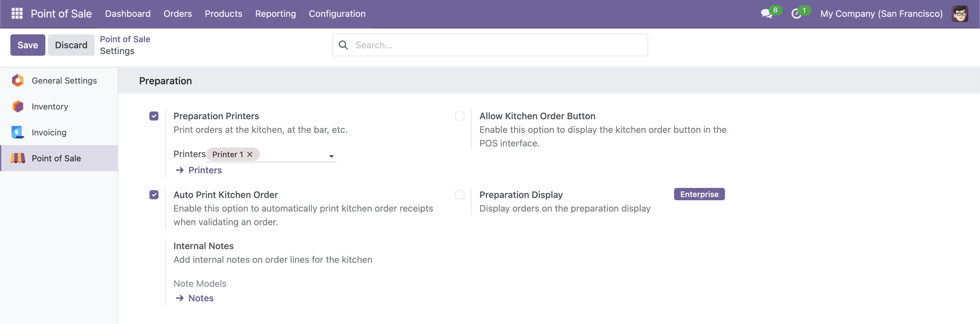Click the Internal Notes label
Image resolution: width=980 pixels, height=324 pixels.
(204, 246)
